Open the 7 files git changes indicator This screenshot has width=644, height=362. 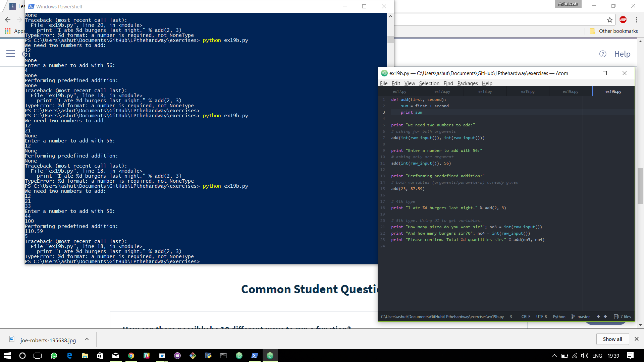[623, 317]
